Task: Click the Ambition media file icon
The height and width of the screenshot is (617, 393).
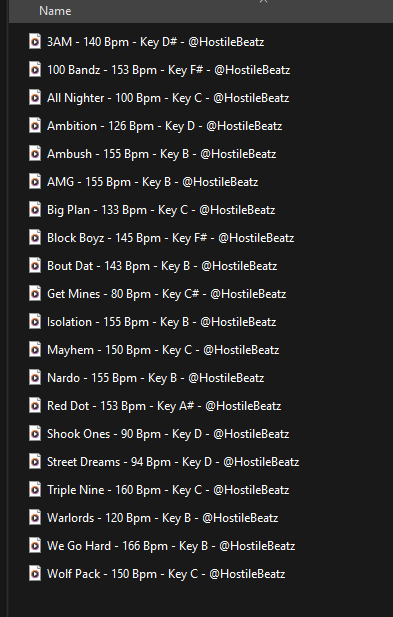Action: coord(35,126)
